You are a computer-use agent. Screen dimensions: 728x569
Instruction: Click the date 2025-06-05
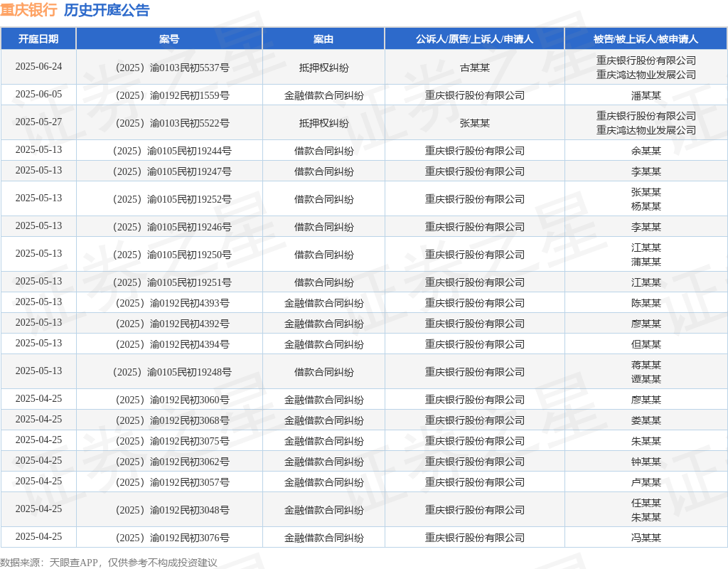click(38, 95)
